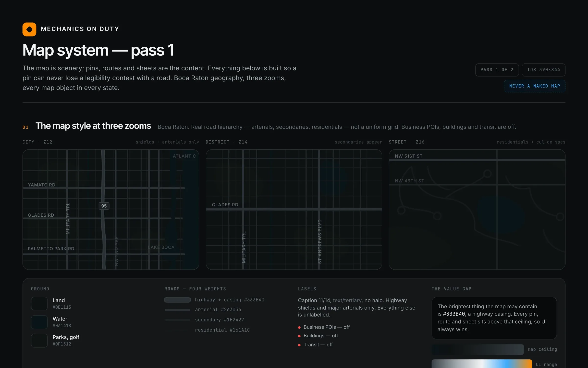Screen dimensions: 588x368
Task: Click the GLADES RD label on district map
Action: tap(225, 205)
